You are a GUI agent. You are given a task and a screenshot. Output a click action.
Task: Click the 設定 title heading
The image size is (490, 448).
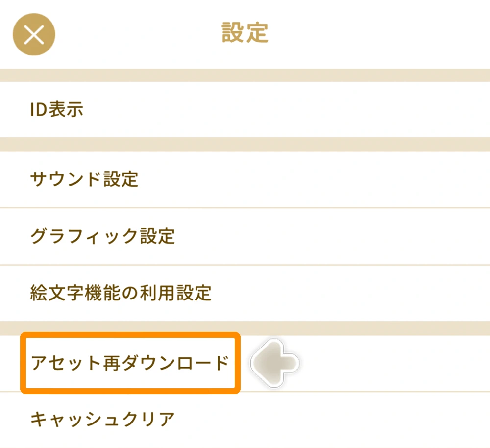[x=245, y=33]
